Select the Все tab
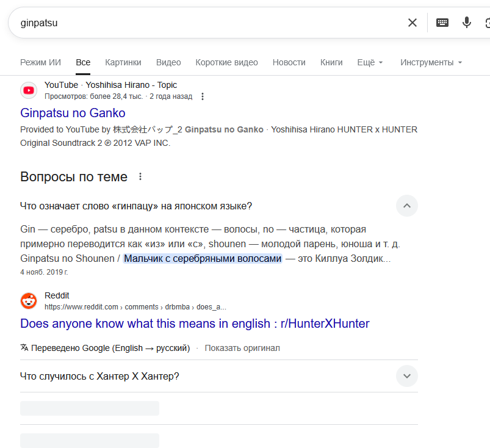Screen dimensions: 490x448 pos(83,62)
